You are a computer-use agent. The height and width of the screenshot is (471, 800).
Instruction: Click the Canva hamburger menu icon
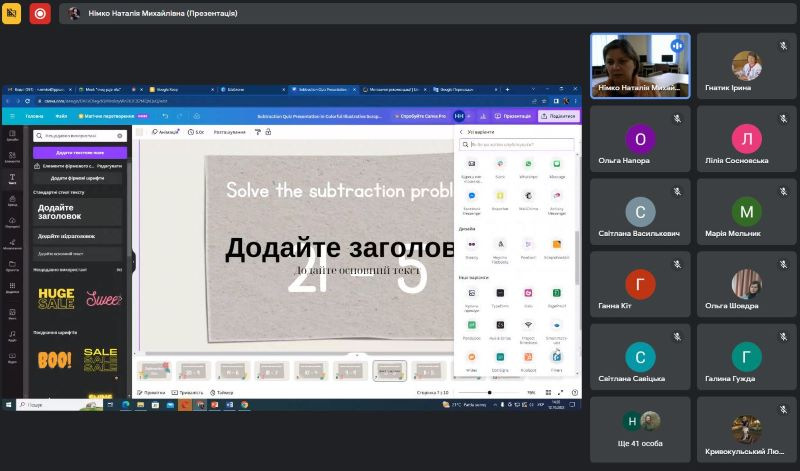(x=12, y=116)
